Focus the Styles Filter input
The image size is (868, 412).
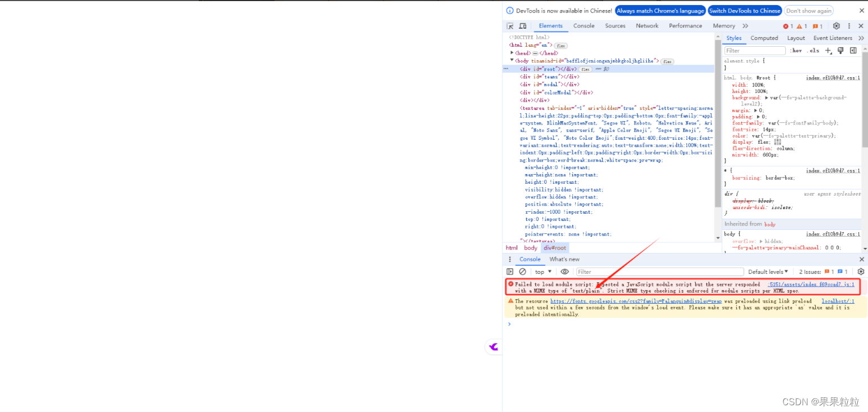755,51
